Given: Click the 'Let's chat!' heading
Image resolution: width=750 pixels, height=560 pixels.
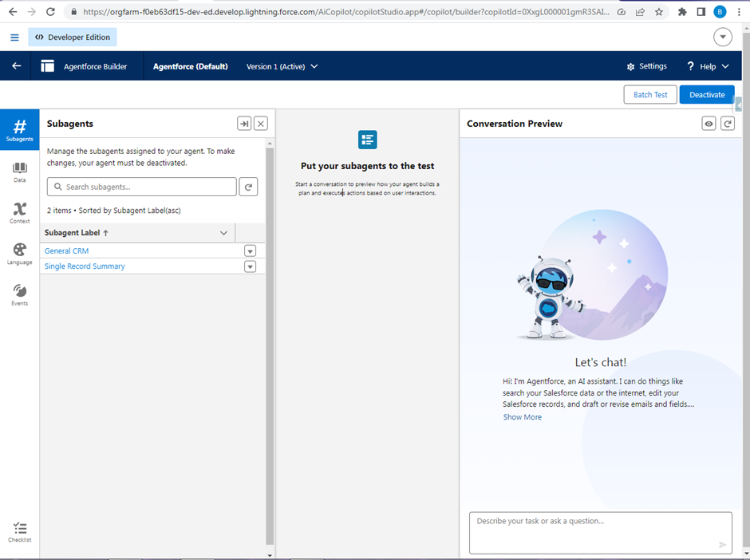Looking at the screenshot, I should [600, 362].
